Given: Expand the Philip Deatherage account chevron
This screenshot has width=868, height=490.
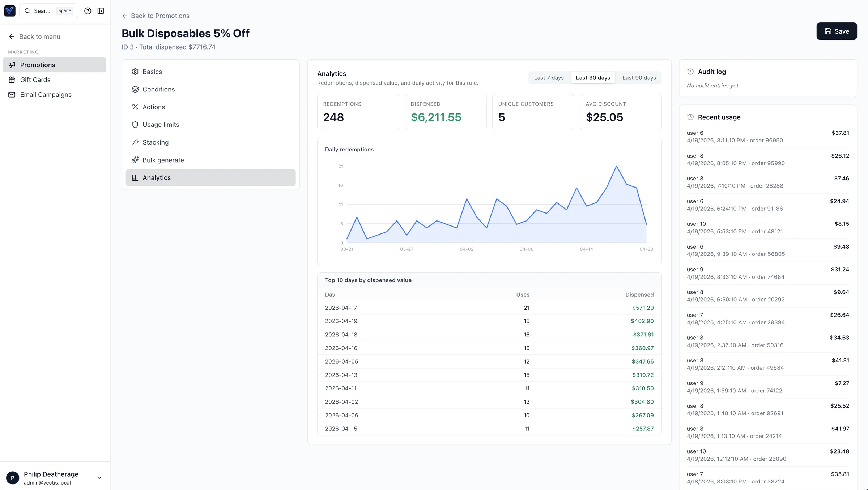Looking at the screenshot, I should [99, 477].
